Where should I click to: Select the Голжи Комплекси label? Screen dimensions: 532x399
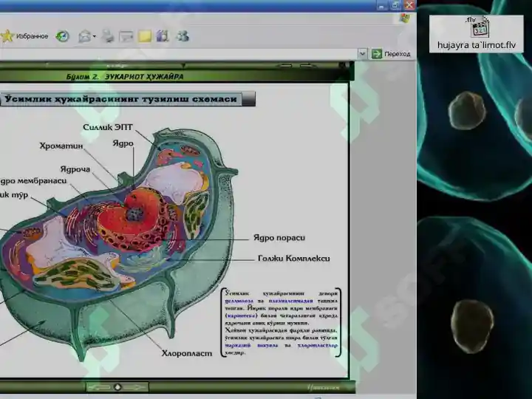point(294,259)
